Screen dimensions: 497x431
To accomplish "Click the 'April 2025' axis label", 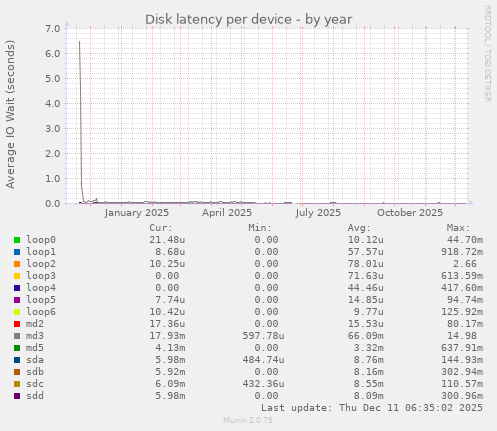I will click(227, 213).
